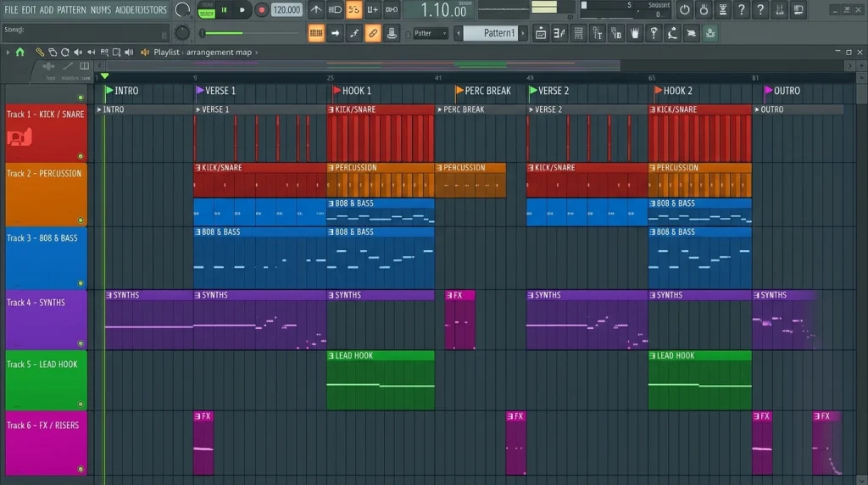This screenshot has width=868, height=485.
Task: Click the orange speaker icon before Playlist label
Action: tap(144, 52)
